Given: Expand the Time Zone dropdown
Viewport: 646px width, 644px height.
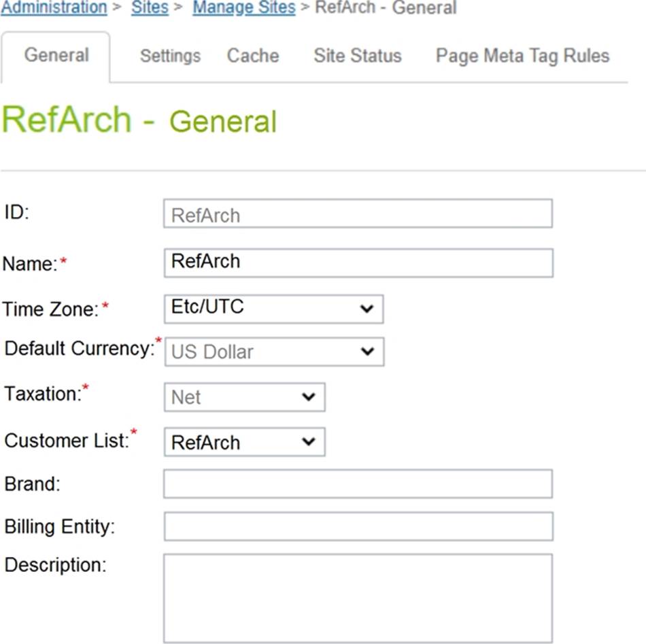Looking at the screenshot, I should tap(273, 309).
